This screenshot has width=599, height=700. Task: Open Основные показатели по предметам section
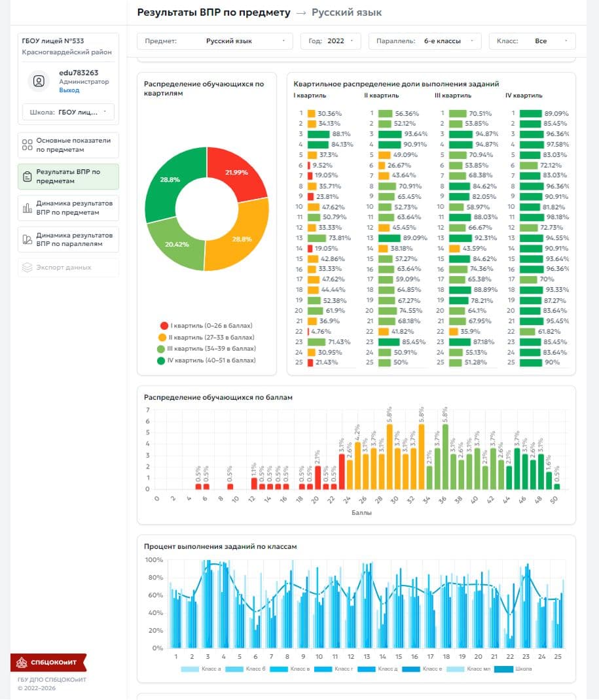click(x=73, y=145)
